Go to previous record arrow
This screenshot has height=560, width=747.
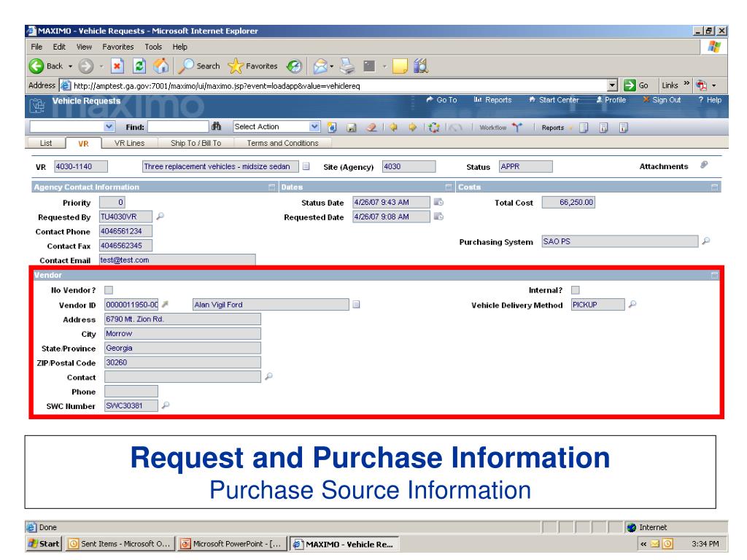pyautogui.click(x=393, y=127)
